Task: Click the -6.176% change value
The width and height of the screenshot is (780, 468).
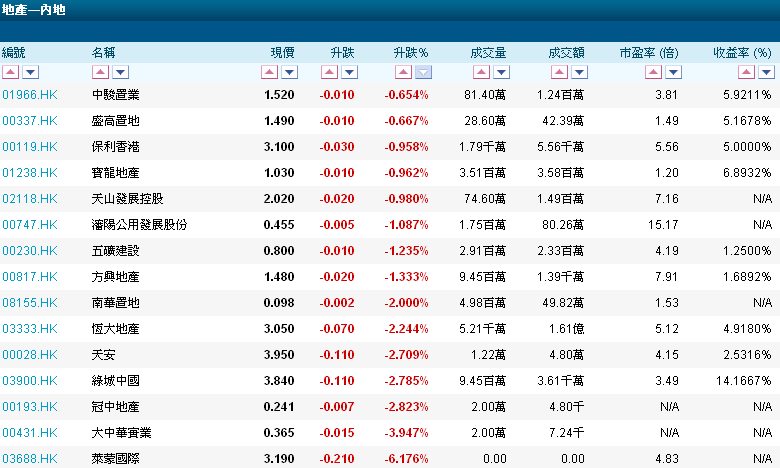Action: (406, 459)
